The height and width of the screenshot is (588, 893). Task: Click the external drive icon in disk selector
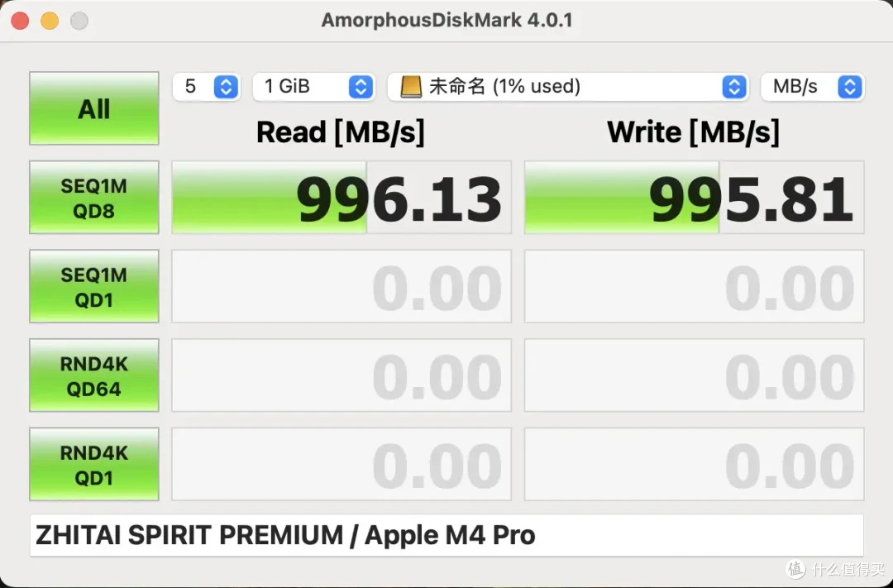tap(411, 87)
